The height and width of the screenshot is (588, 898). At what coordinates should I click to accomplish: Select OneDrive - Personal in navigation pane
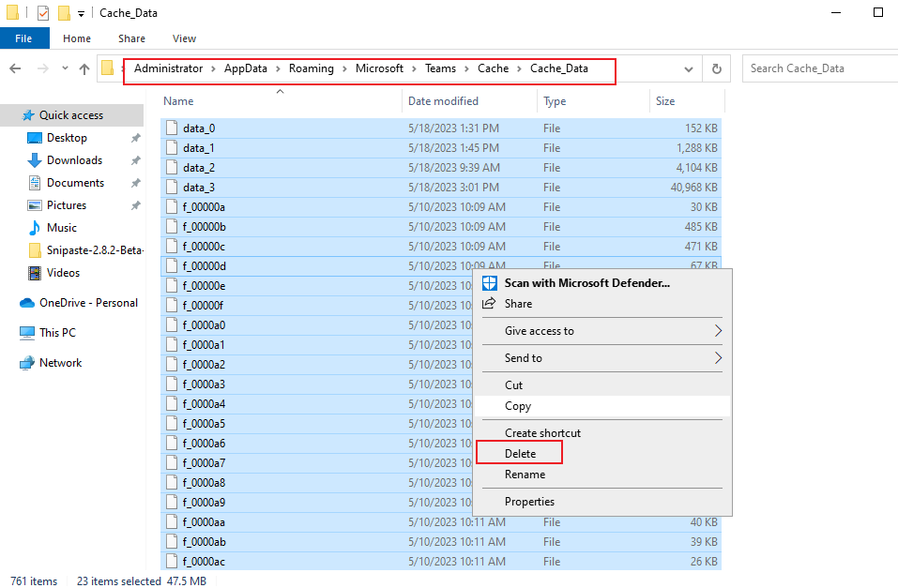88,303
